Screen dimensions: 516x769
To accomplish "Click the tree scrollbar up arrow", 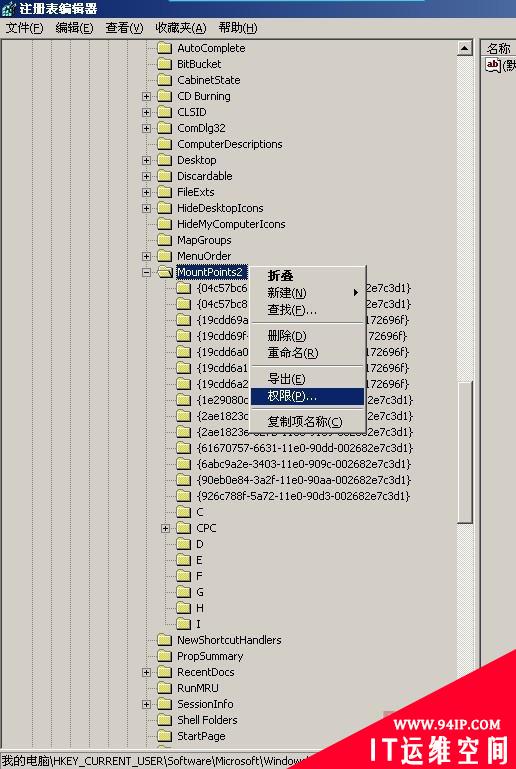I will pos(464,48).
